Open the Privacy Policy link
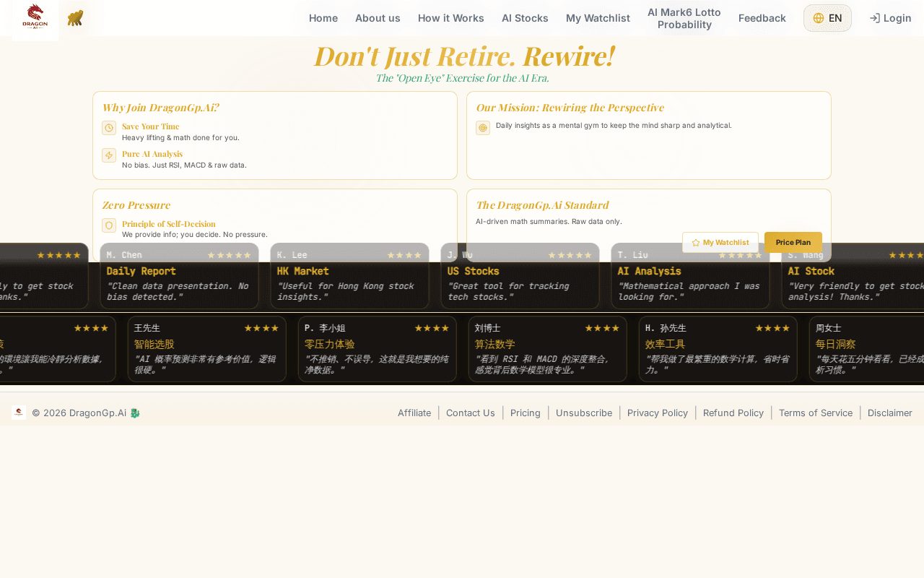Viewport: 924px width, 578px height. click(x=658, y=413)
